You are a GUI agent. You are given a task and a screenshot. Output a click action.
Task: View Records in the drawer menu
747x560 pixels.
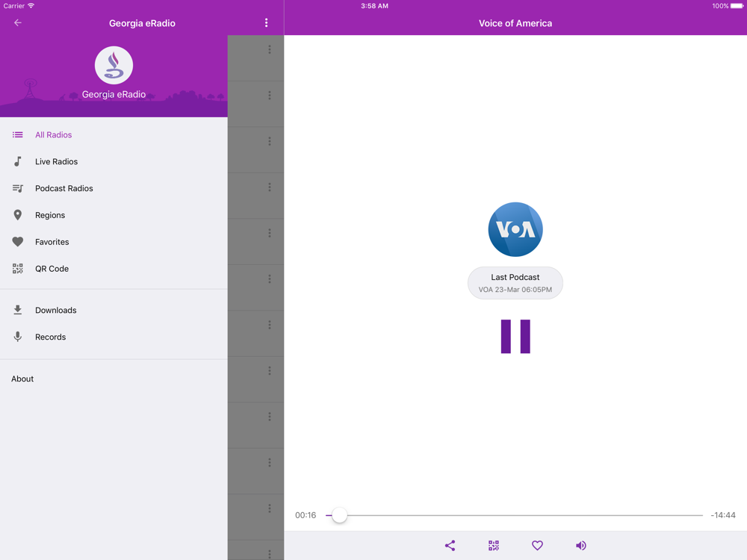pos(114,337)
